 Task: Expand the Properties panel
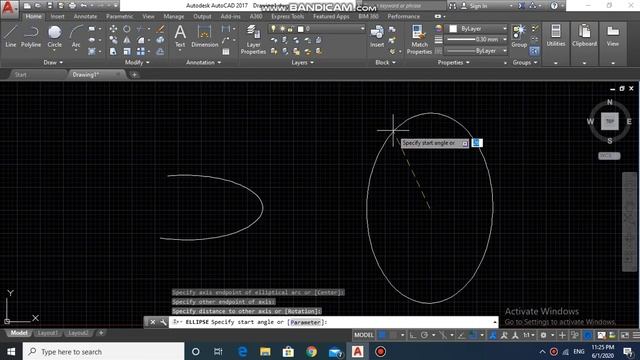(453, 62)
